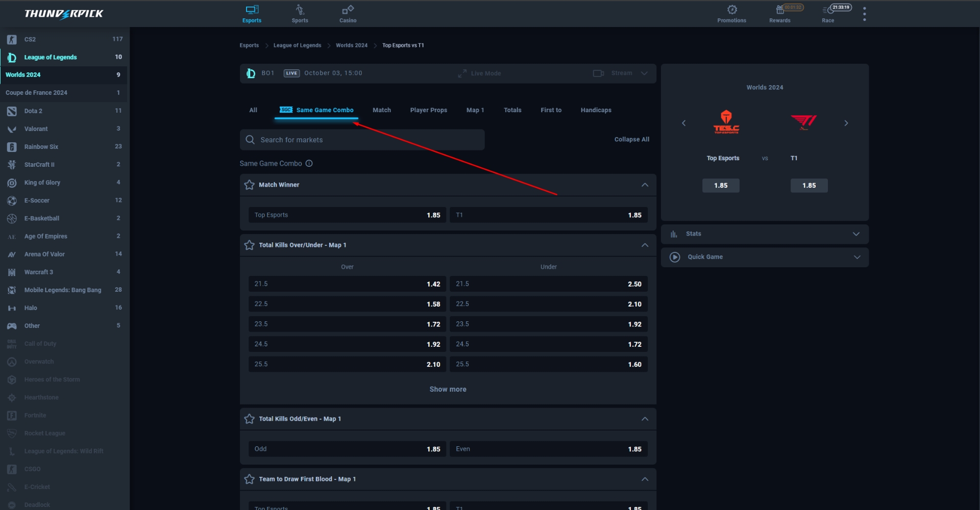Open the Casino section icon
The height and width of the screenshot is (510, 980).
(x=348, y=10)
